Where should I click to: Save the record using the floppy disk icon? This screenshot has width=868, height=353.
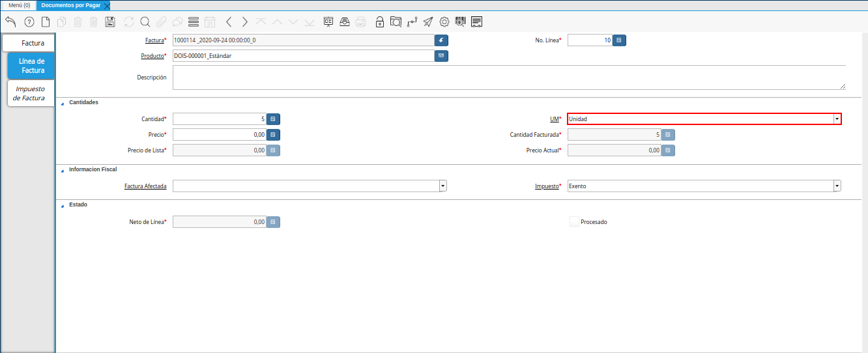coord(110,21)
